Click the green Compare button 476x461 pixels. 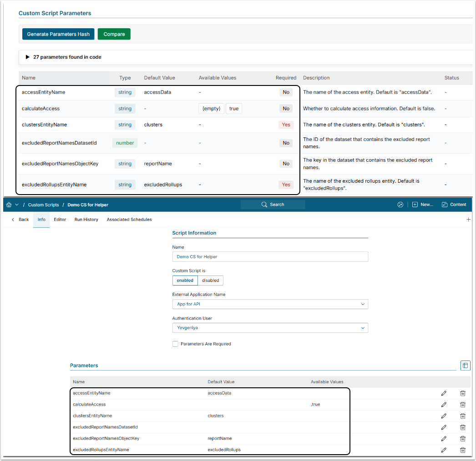114,34
